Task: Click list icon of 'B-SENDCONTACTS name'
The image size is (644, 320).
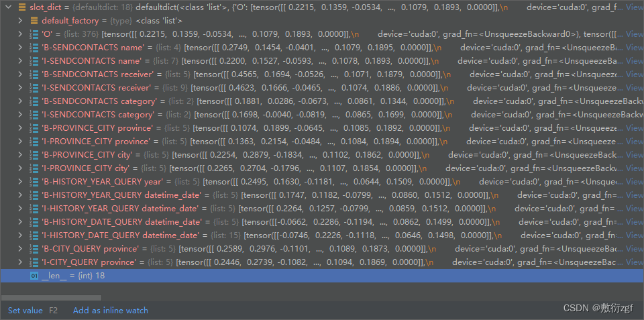Action: point(34,48)
